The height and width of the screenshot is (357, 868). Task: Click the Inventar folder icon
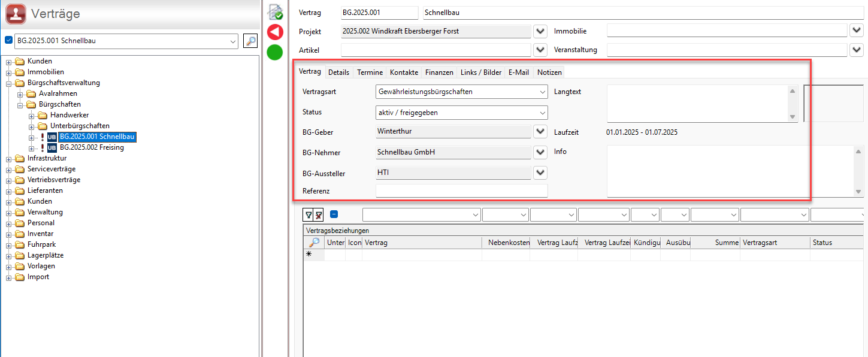20,234
